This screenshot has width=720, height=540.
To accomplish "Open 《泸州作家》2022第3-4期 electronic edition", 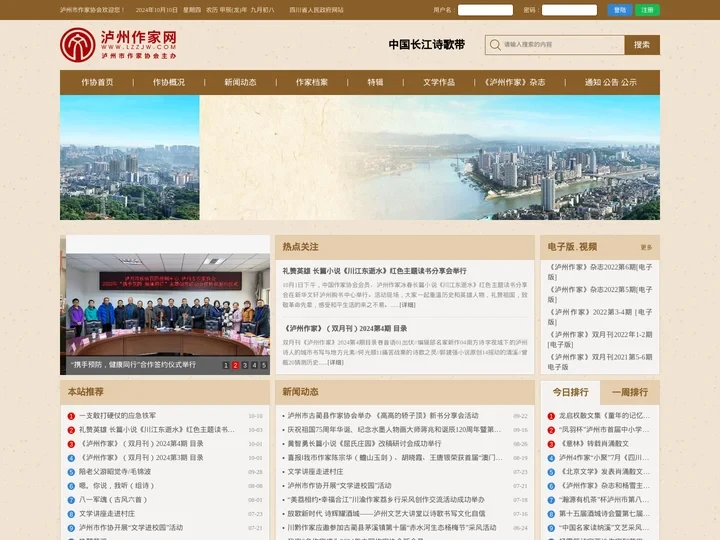I will (x=600, y=317).
